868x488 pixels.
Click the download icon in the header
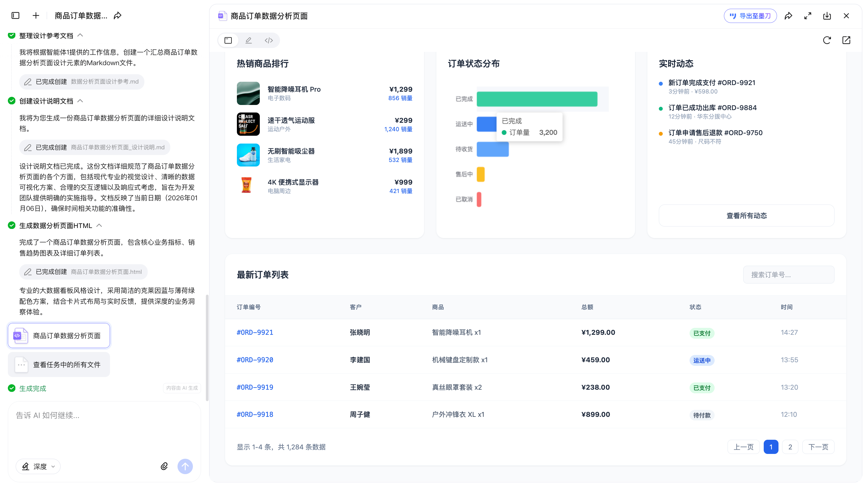point(827,16)
